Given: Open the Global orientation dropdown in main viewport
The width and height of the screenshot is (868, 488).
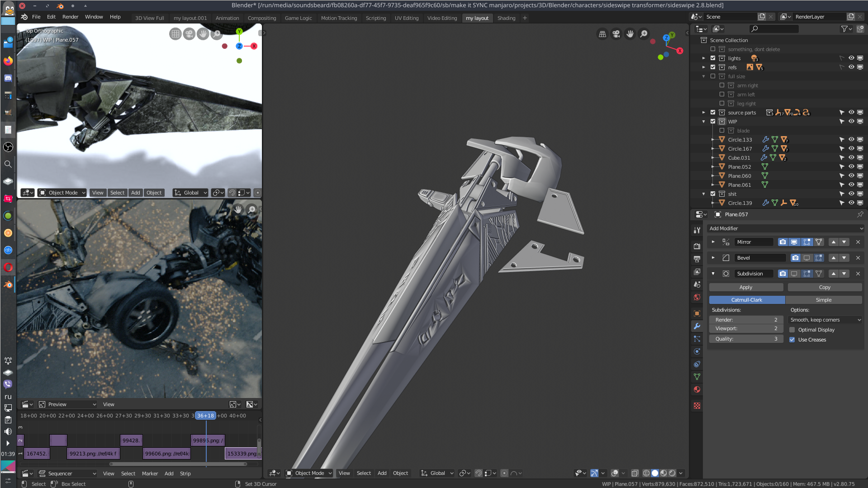Looking at the screenshot, I should 437,473.
